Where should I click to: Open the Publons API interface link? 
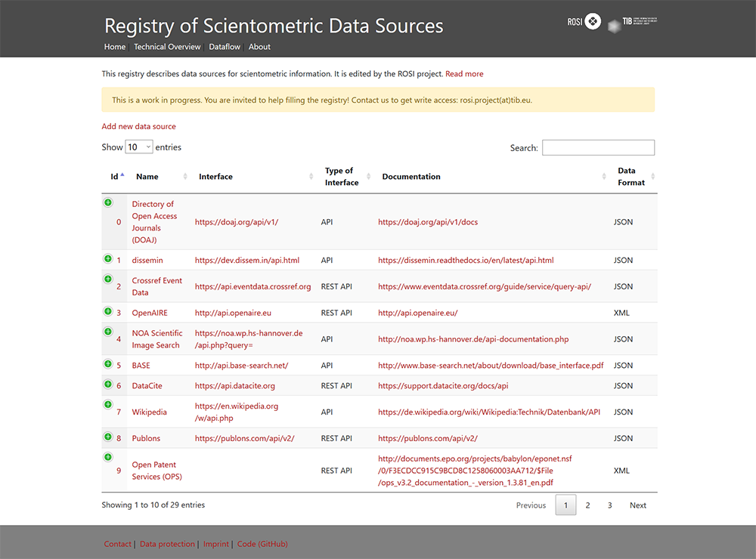point(244,439)
